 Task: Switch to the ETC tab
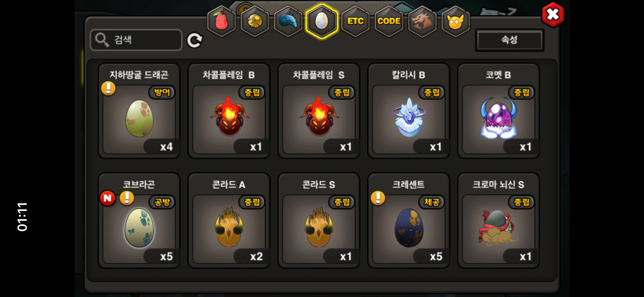click(355, 21)
